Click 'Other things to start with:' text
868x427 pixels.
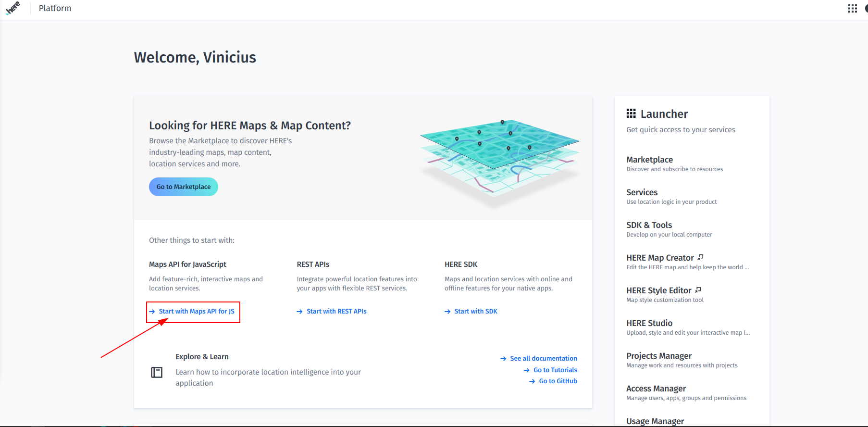[192, 240]
